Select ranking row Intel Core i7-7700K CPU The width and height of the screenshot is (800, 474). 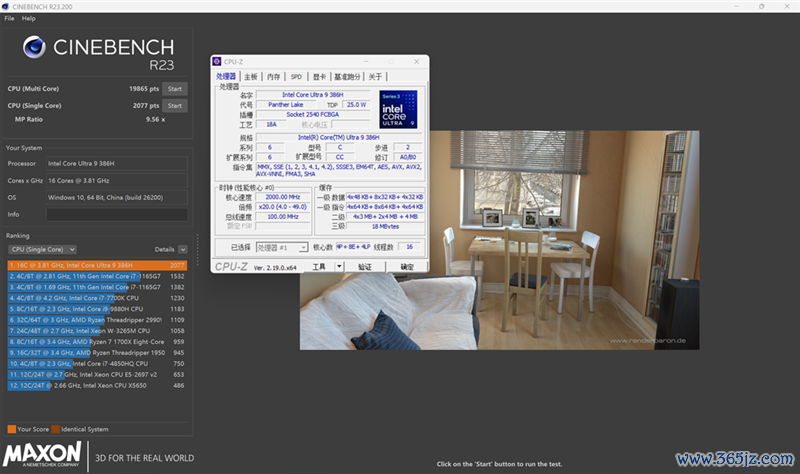click(97, 298)
